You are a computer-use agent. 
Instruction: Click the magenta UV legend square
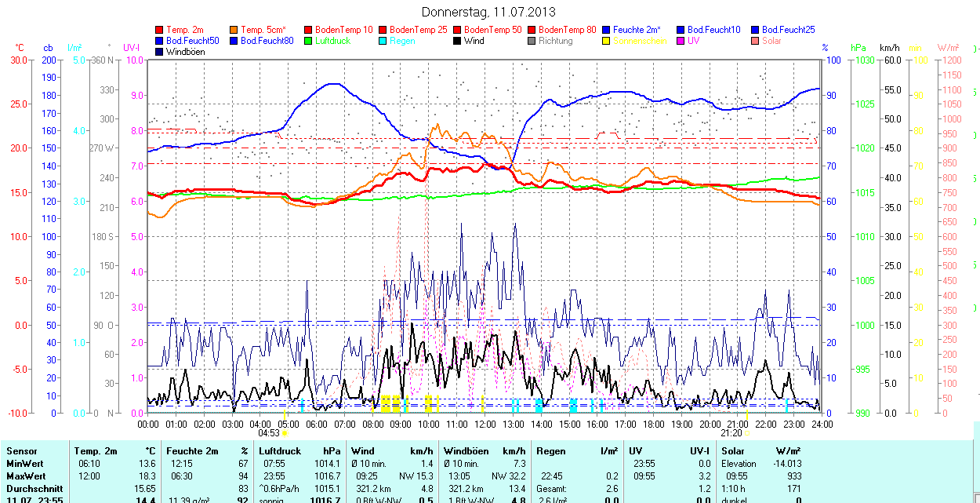pyautogui.click(x=681, y=41)
